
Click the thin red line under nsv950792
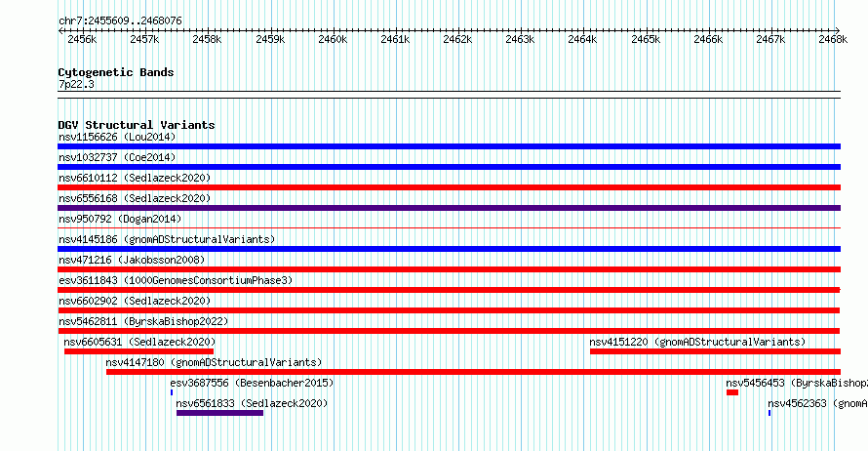click(449, 227)
